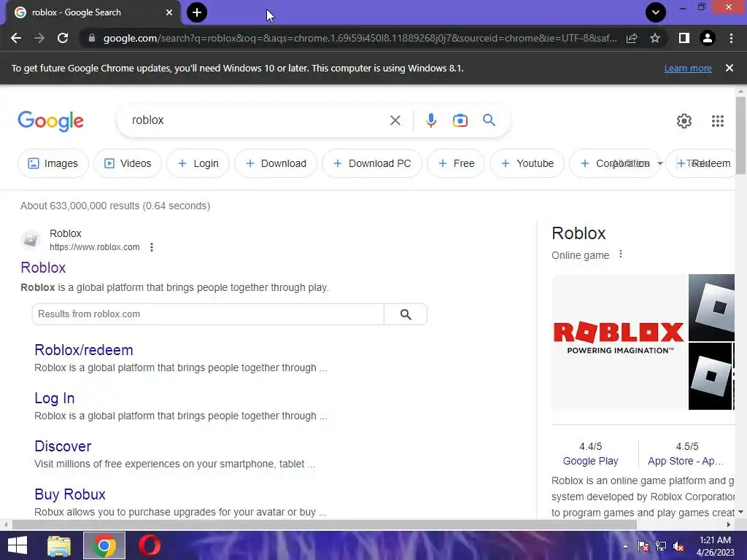Reload the page with the refresh icon
This screenshot has height=560, width=747.
click(63, 38)
